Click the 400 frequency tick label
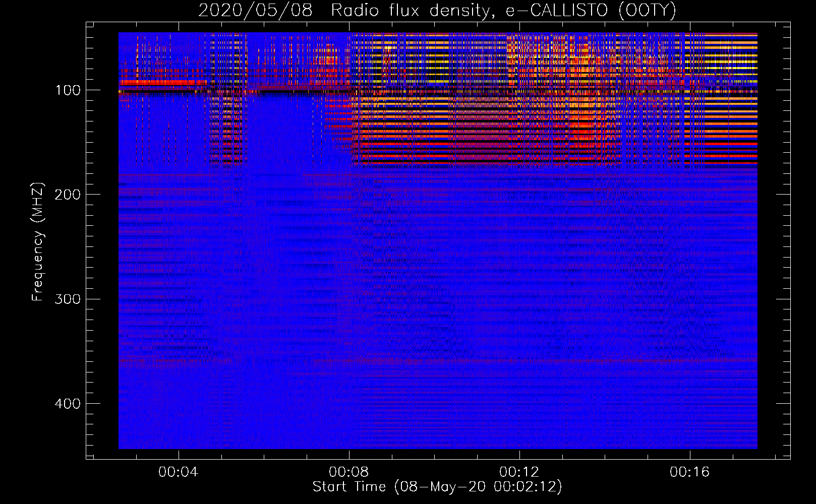This screenshot has width=816, height=504. pyautogui.click(x=68, y=404)
